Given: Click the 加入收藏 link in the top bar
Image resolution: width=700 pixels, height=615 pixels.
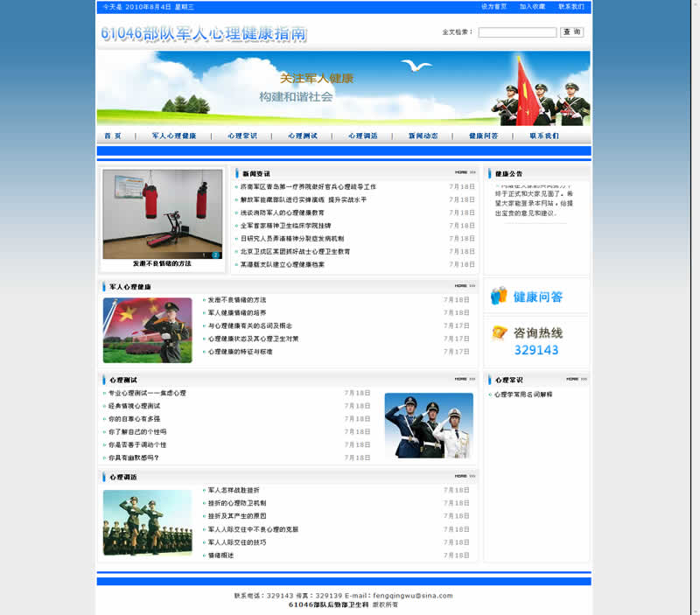Looking at the screenshot, I should (532, 7).
